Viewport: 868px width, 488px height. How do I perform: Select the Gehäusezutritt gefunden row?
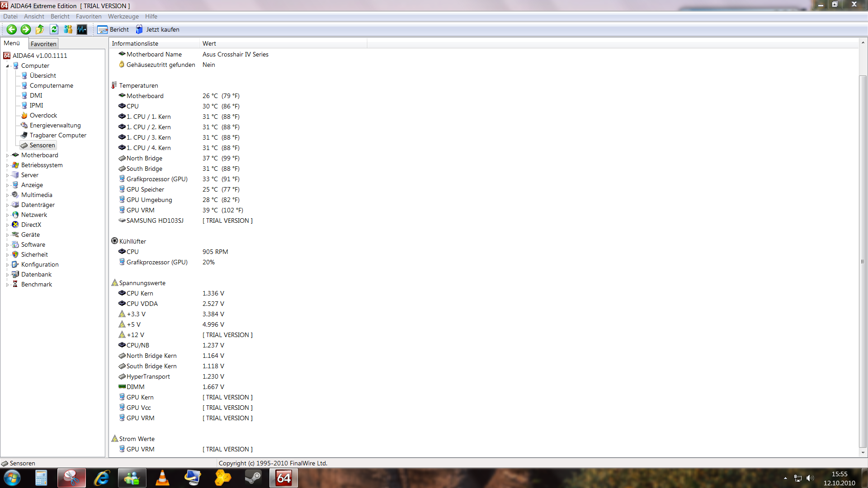(167, 65)
